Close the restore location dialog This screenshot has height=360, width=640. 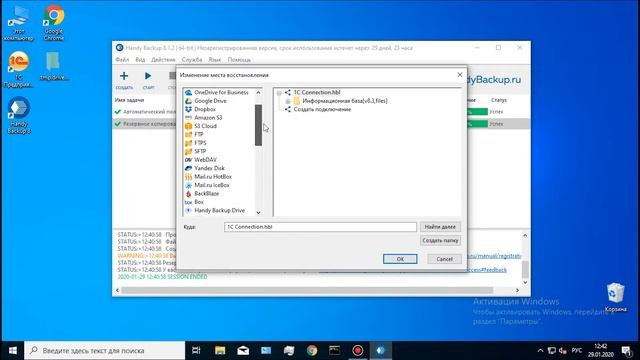(x=460, y=75)
